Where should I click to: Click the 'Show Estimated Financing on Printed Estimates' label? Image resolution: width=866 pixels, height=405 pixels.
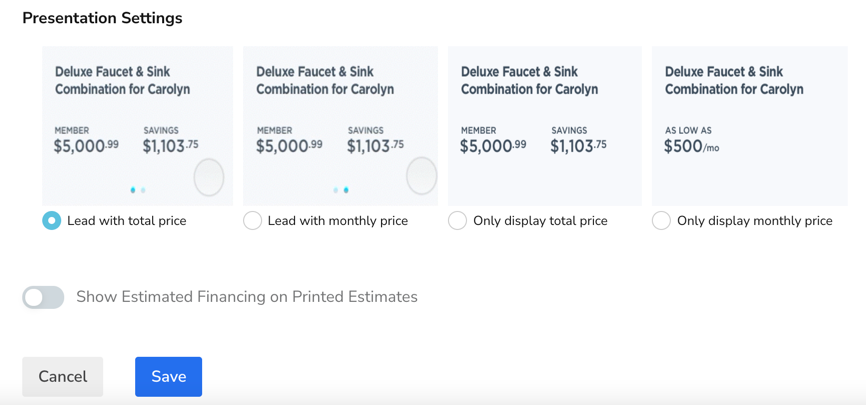click(x=246, y=297)
